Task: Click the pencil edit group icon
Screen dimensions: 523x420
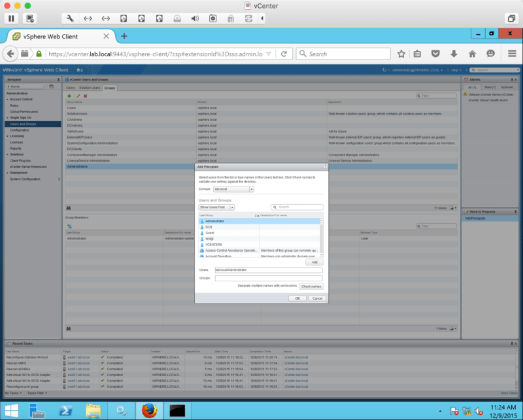Action: 77,96
